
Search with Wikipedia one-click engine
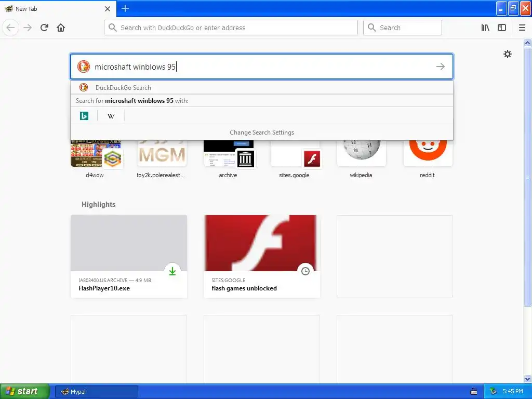[111, 116]
